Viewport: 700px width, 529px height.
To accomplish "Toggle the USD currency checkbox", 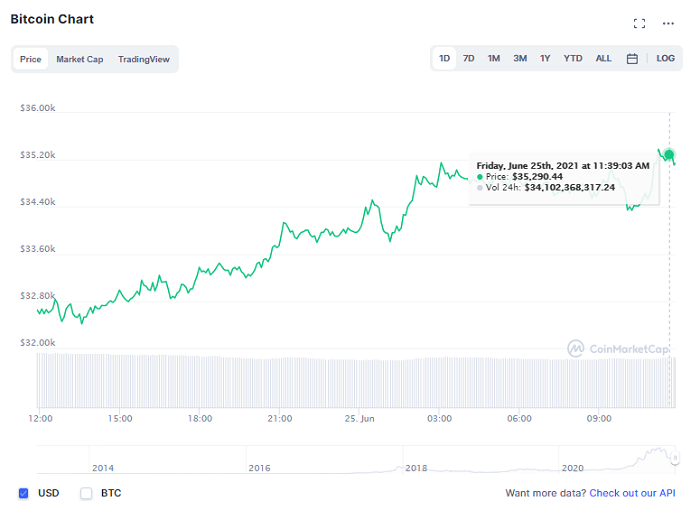I will [x=24, y=493].
